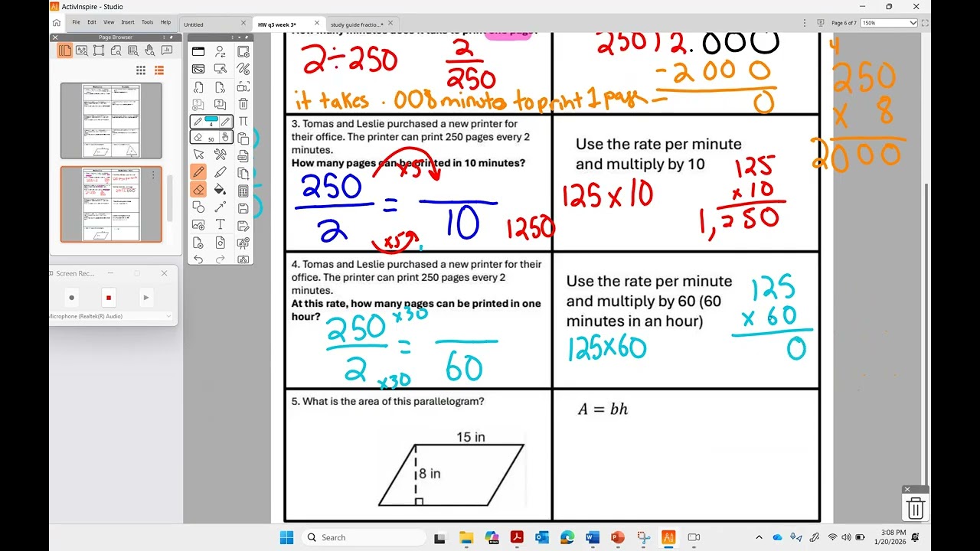Switch to list view in Page Browser

tap(159, 70)
